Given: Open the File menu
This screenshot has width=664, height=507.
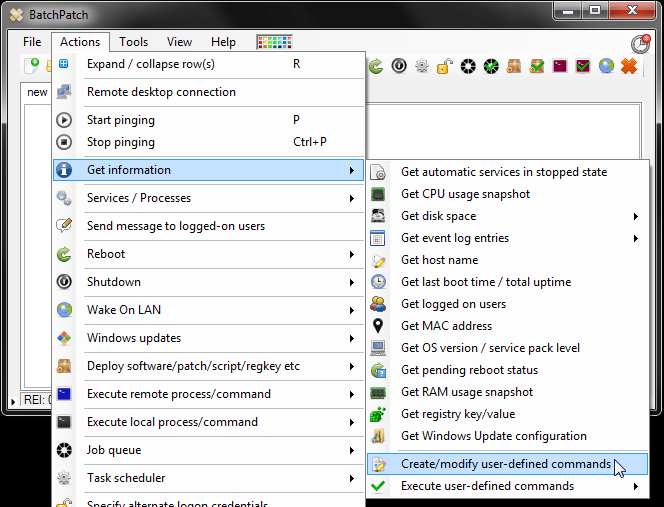Looking at the screenshot, I should pos(32,42).
